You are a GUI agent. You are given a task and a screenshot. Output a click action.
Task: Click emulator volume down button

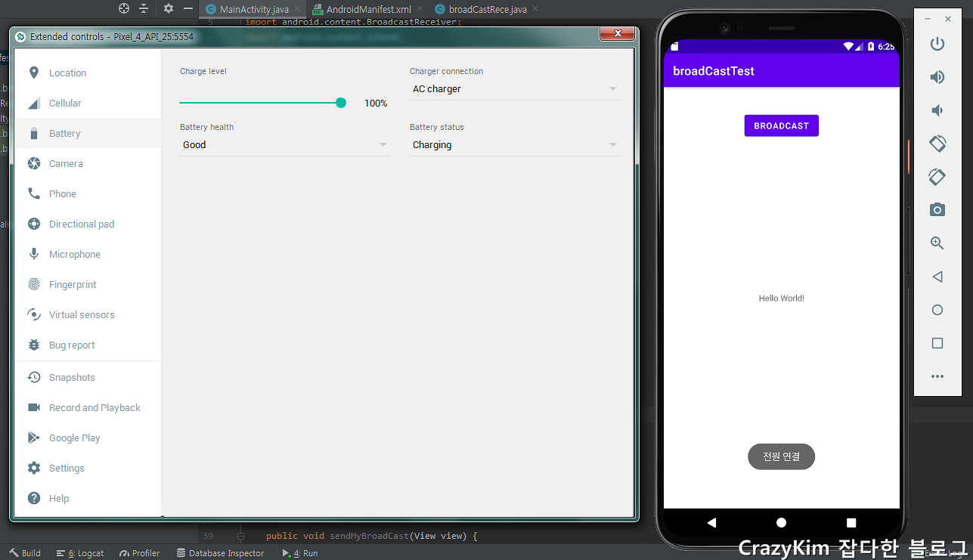point(937,110)
